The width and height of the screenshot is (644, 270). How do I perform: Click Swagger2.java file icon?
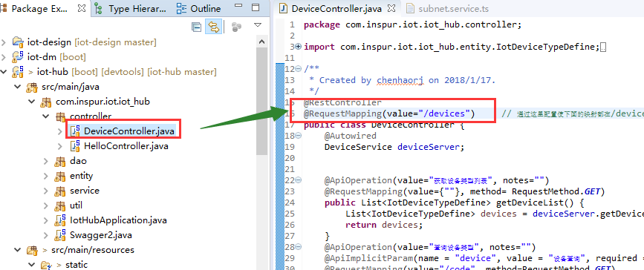pos(60,236)
